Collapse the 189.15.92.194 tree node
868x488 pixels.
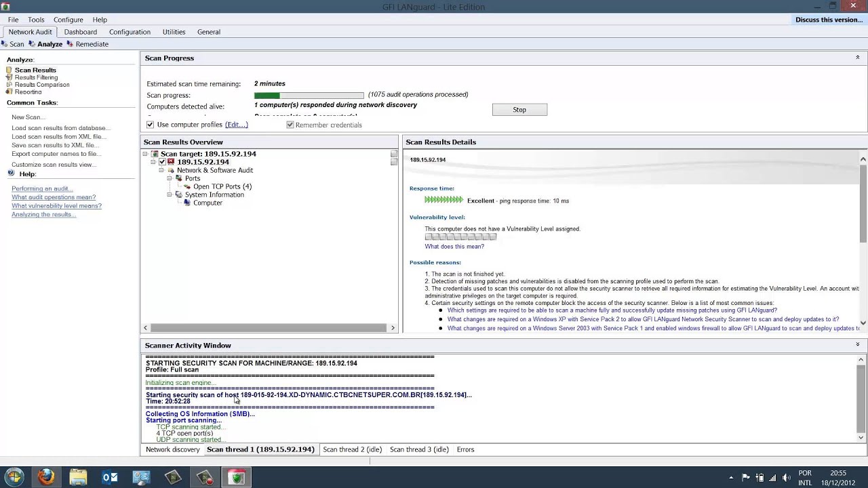click(153, 162)
